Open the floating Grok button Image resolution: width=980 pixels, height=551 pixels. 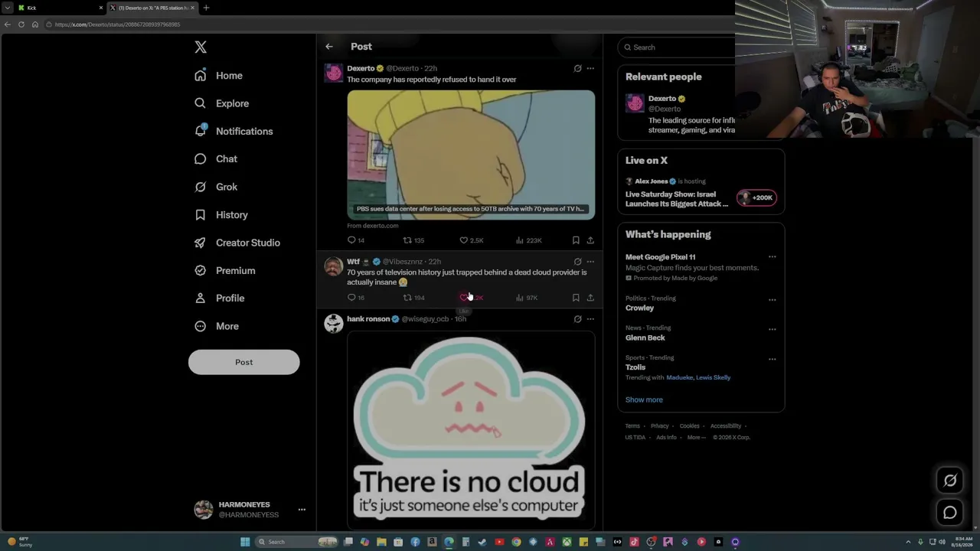click(x=950, y=481)
